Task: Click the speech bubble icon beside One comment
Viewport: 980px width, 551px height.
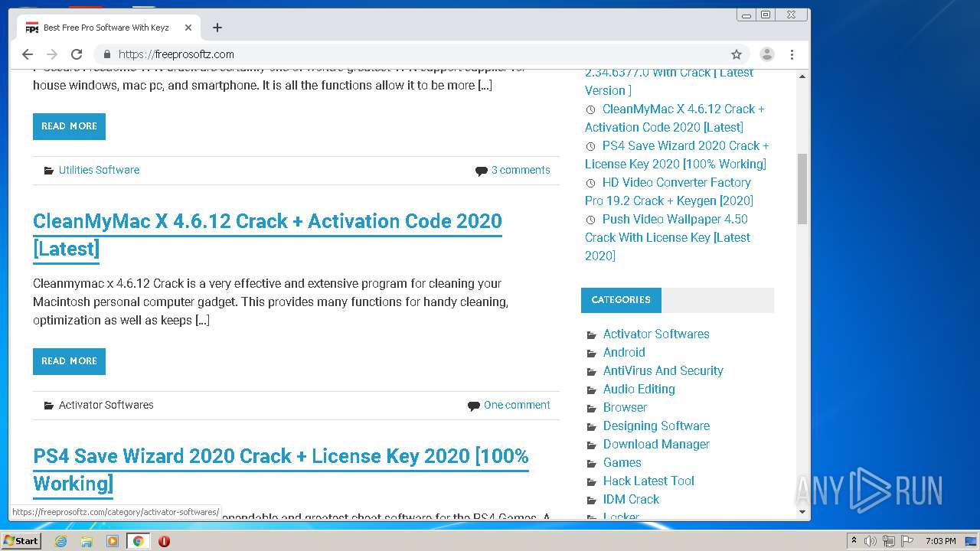Action: click(x=474, y=406)
